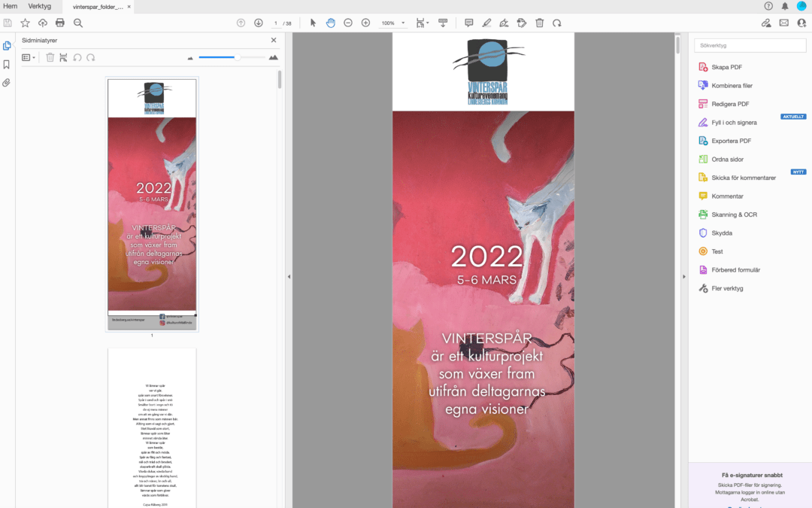Zoom in with the plus button
Screen dimensions: 812x508
(x=365, y=23)
